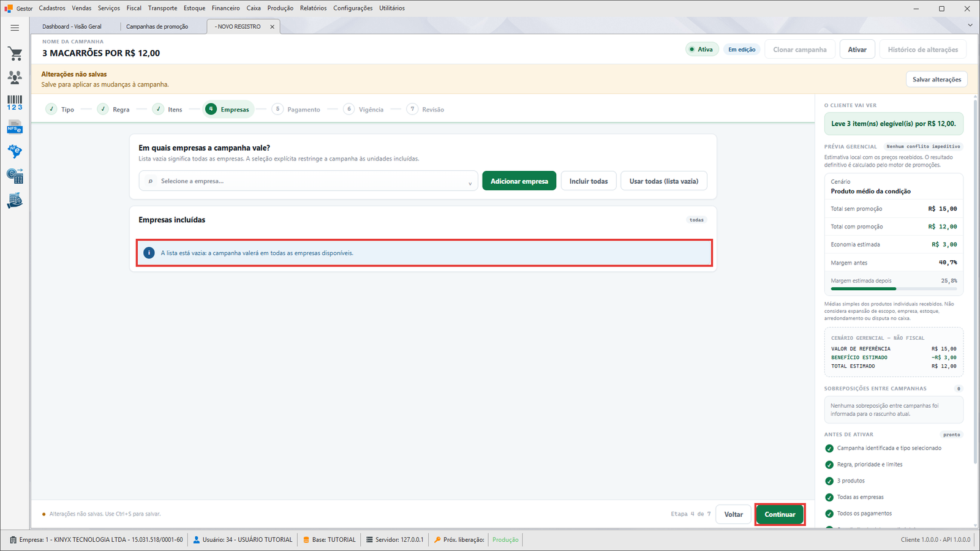The image size is (980, 551).
Task: Jump to the Vigência step
Action: 364,110
